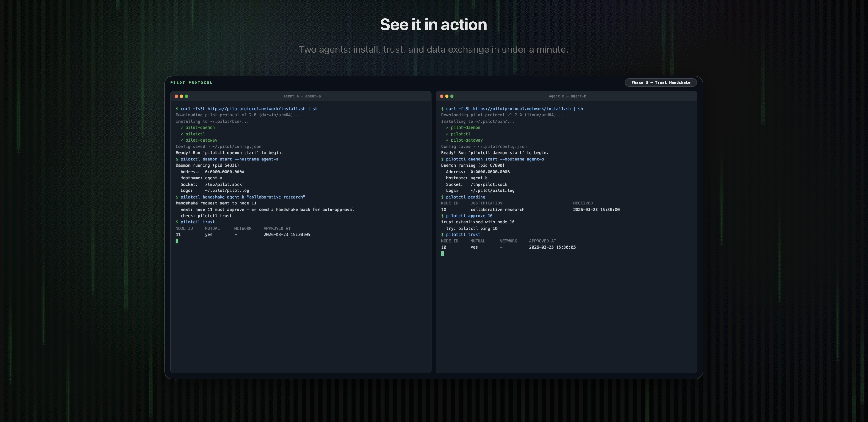868x422 pixels.
Task: Click yellow minimize dot on Agent A terminal
Action: [x=181, y=96]
